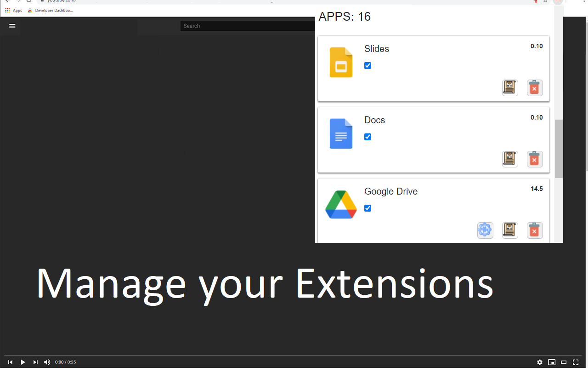Click the popup panel scrollbar

tap(559, 149)
